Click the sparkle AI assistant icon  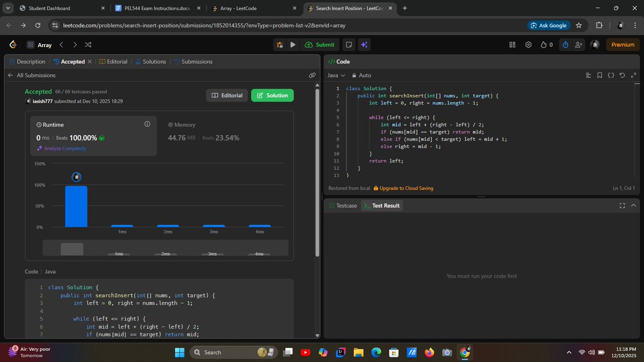[x=364, y=45]
